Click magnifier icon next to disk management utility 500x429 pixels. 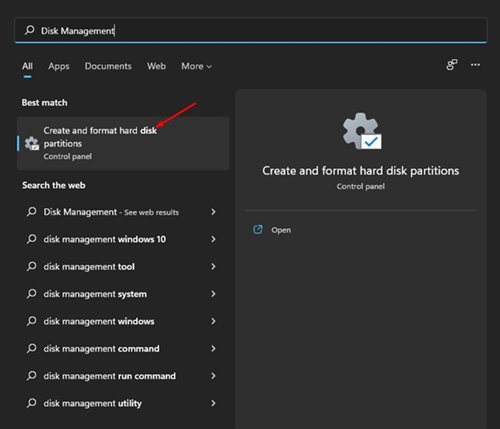point(32,403)
